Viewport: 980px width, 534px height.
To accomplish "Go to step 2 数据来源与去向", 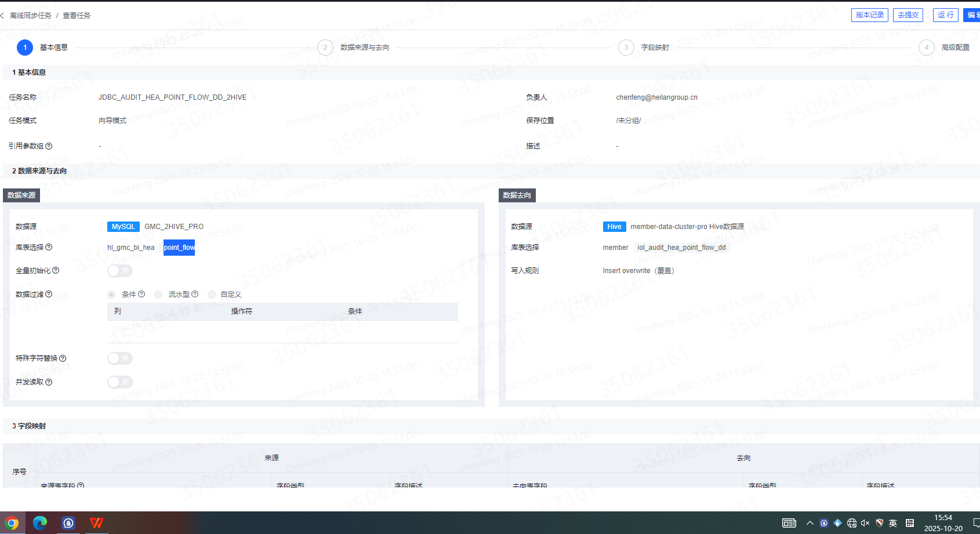I will pos(325,48).
